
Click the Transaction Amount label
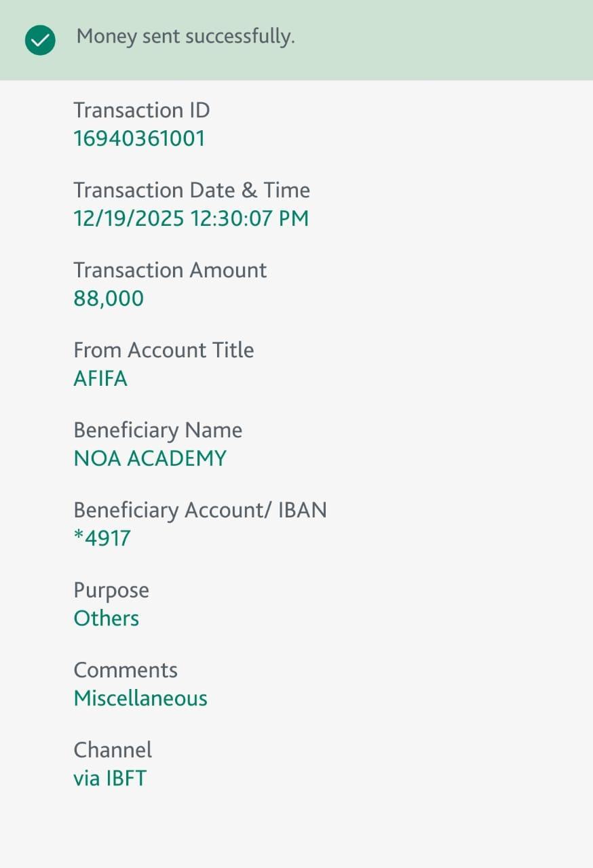pyautogui.click(x=170, y=270)
